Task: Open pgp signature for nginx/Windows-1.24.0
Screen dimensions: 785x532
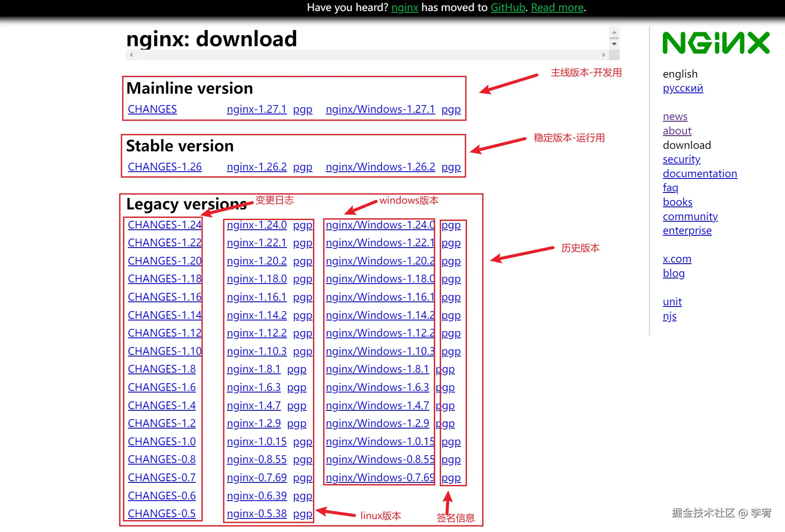Action: [x=451, y=226]
